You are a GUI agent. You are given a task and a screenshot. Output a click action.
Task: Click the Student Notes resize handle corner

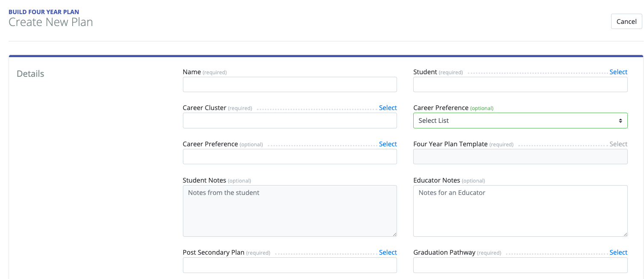tap(394, 234)
